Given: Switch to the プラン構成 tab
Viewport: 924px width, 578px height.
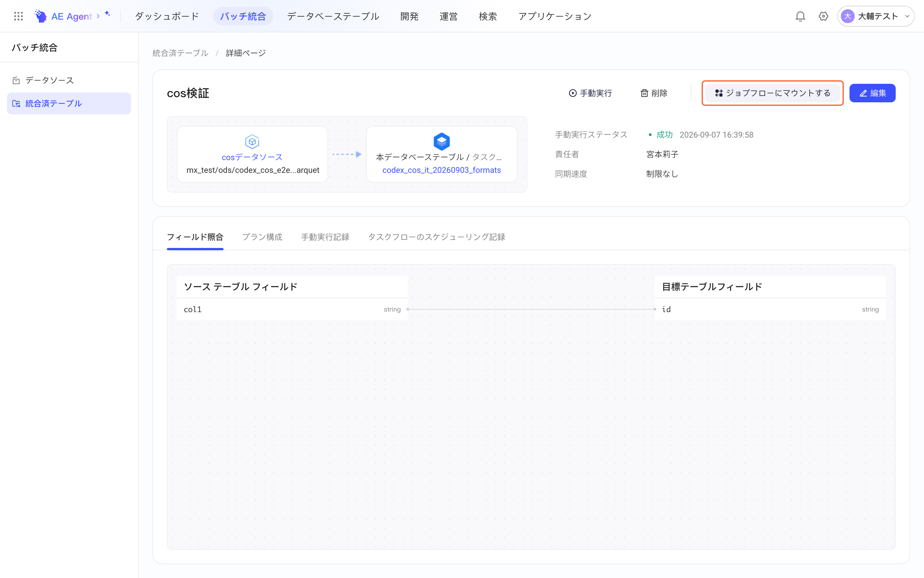Looking at the screenshot, I should click(x=262, y=237).
